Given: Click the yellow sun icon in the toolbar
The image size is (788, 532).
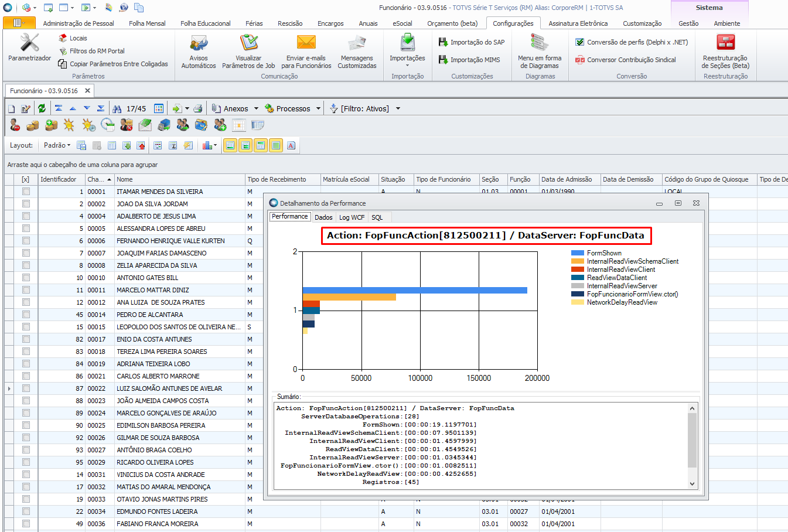Looking at the screenshot, I should [x=69, y=125].
